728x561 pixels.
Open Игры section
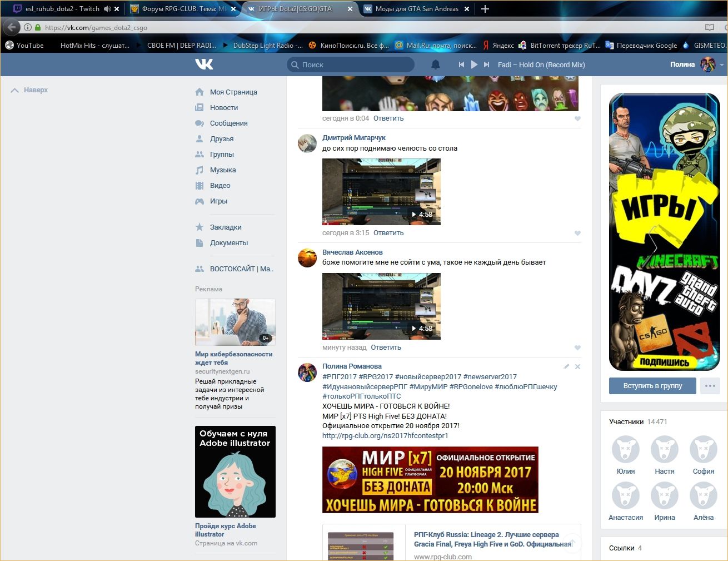[x=218, y=201]
